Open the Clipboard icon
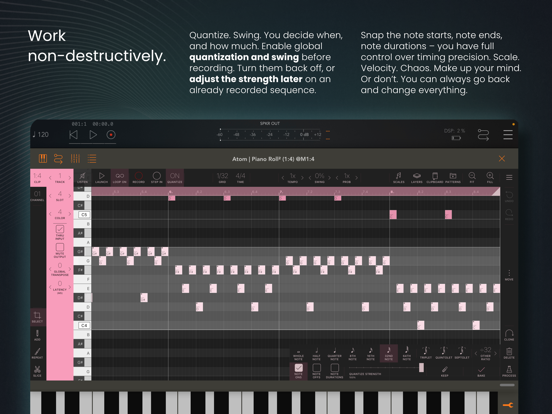The height and width of the screenshot is (414, 552). click(x=435, y=178)
